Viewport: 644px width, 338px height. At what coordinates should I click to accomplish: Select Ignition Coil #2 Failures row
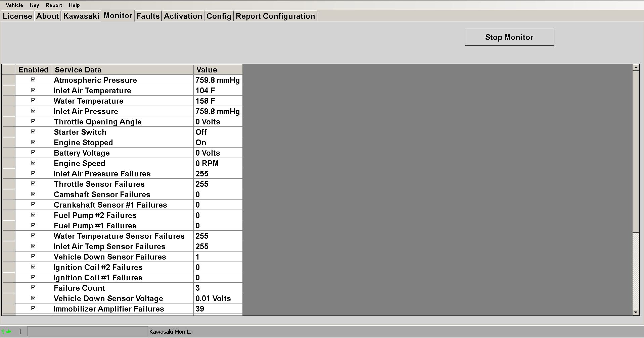coord(98,267)
